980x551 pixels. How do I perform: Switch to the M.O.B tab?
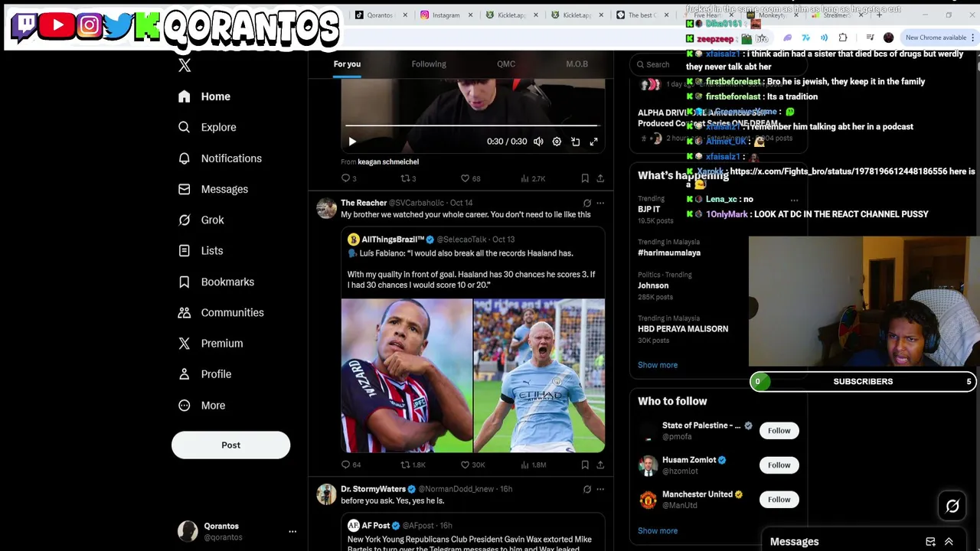[x=577, y=64]
